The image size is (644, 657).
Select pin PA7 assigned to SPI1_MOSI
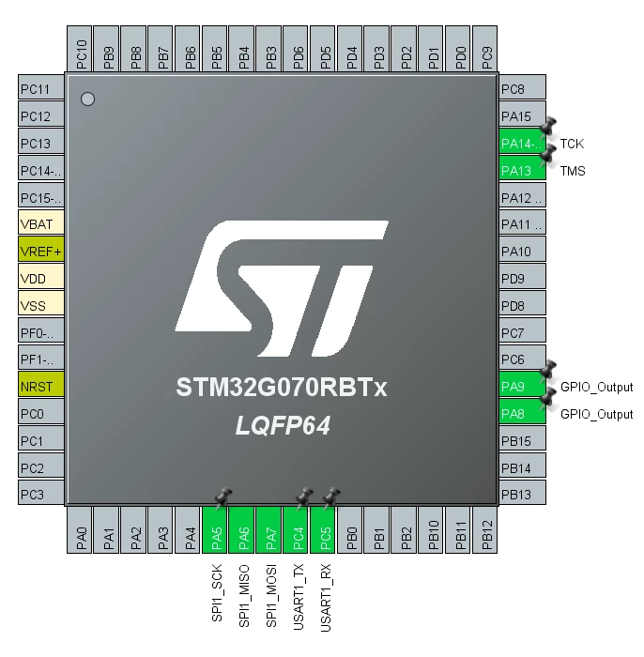268,529
